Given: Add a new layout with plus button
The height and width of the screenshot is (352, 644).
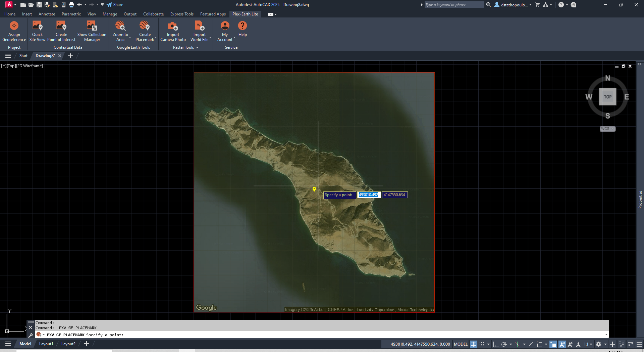Looking at the screenshot, I should (x=87, y=344).
